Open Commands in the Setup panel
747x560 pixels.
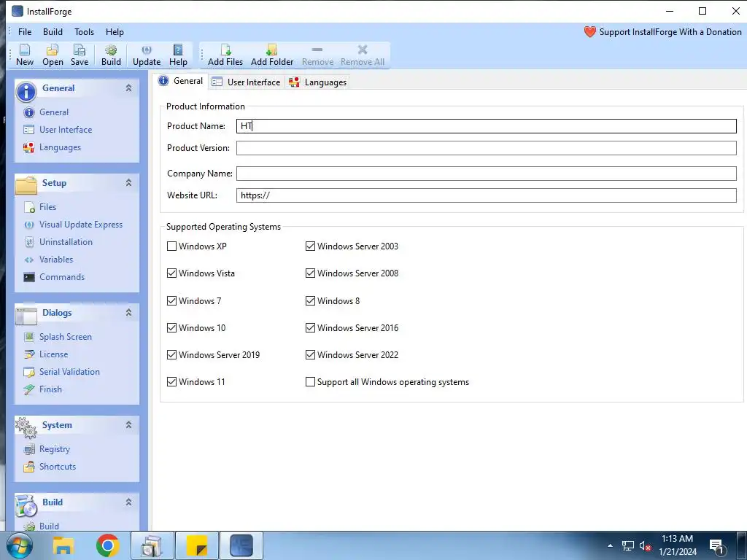pos(62,277)
